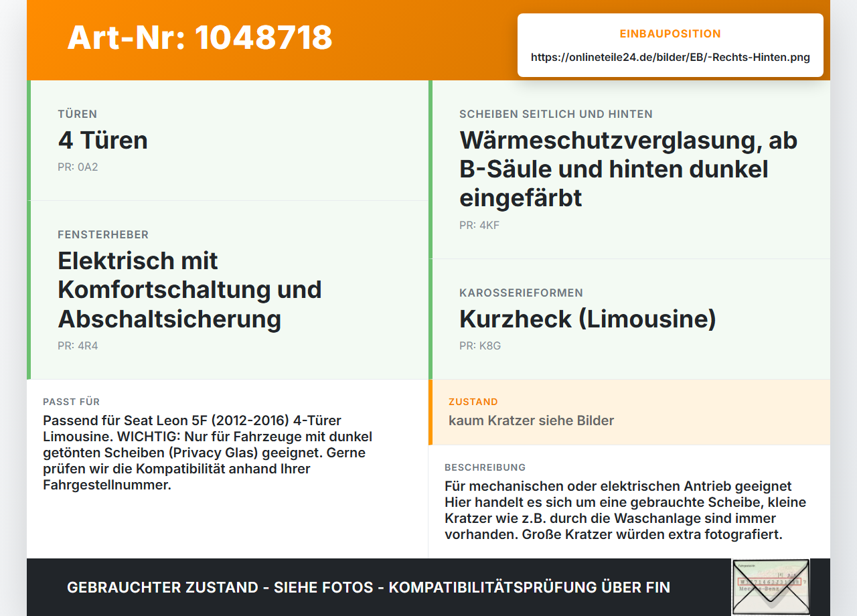Open the Rechts-Hinten.png image URL
857x616 pixels.
click(670, 57)
